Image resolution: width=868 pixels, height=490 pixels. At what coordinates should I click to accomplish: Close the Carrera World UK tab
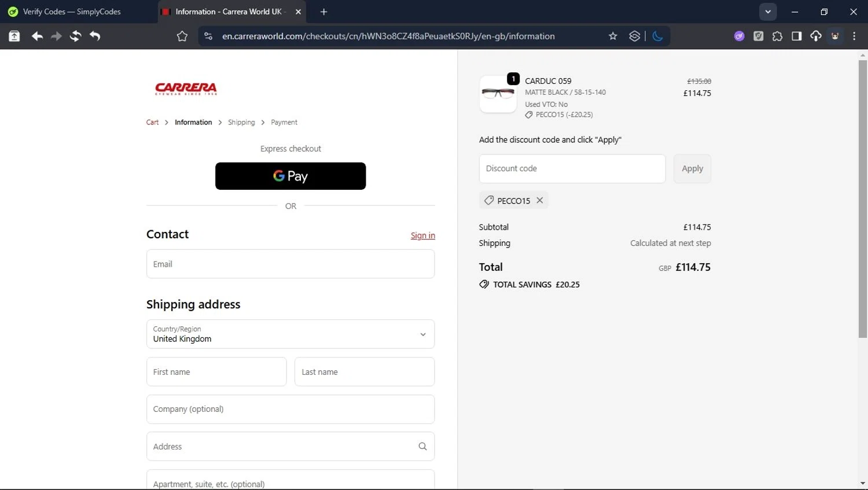pyautogui.click(x=298, y=12)
